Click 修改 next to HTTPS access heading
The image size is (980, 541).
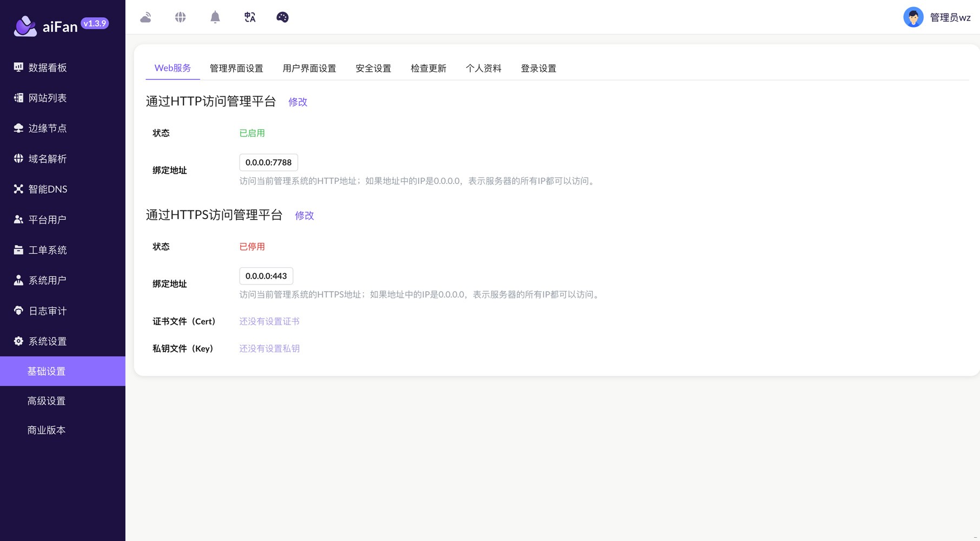(304, 215)
